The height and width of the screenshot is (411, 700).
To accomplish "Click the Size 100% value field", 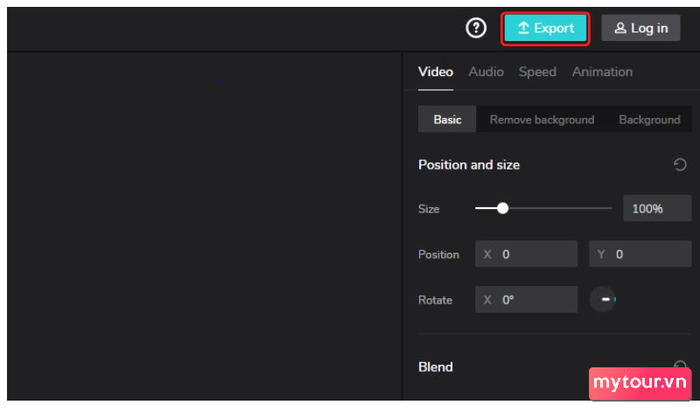I will 657,208.
